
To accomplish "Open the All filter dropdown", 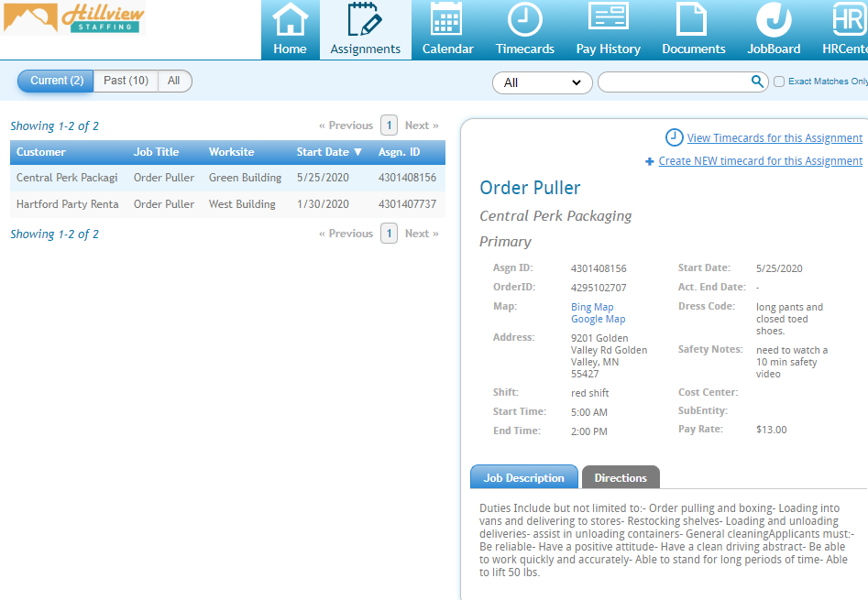I will (x=542, y=82).
